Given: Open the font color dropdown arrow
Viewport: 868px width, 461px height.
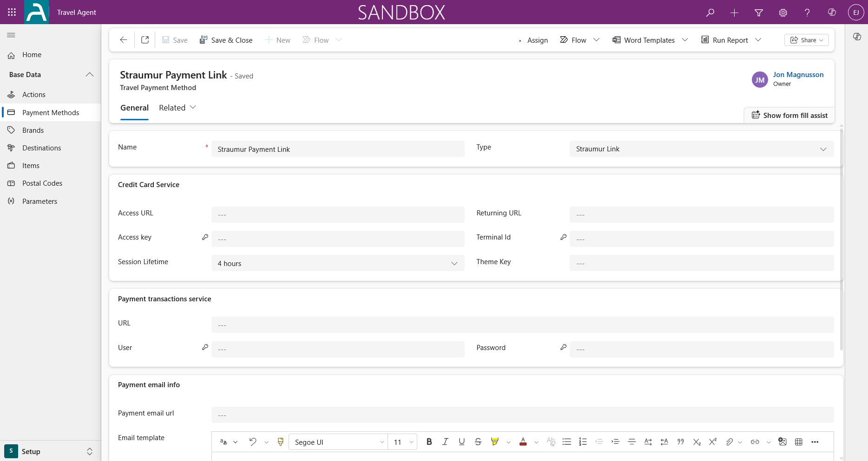Looking at the screenshot, I should point(536,442).
